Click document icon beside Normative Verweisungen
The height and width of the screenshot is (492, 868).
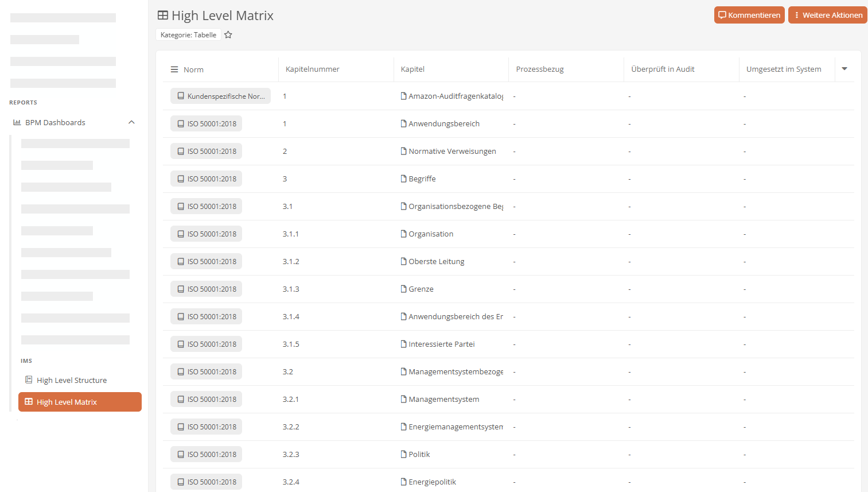coord(404,151)
